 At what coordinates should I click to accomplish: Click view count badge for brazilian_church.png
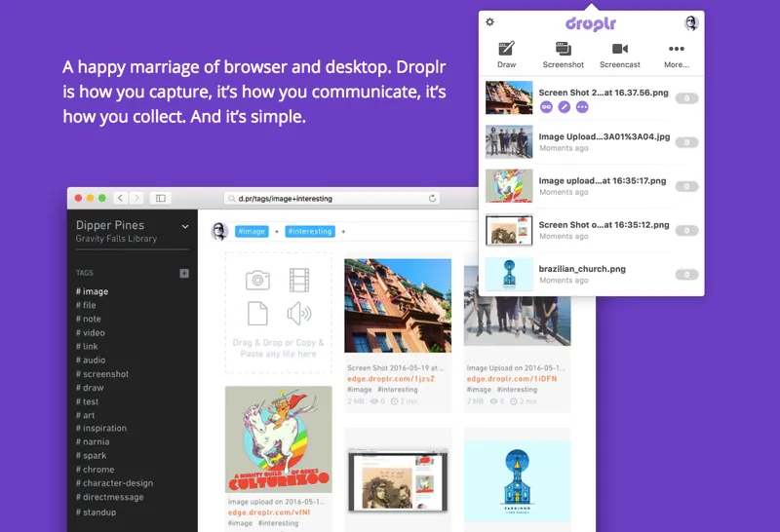(686, 275)
